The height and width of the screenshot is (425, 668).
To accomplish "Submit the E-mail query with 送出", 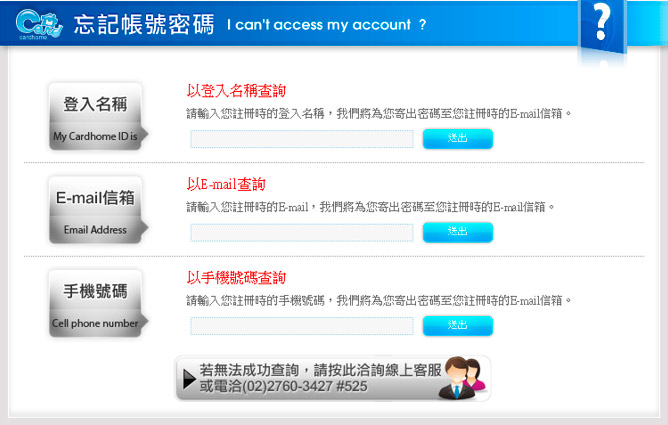I will [x=458, y=232].
